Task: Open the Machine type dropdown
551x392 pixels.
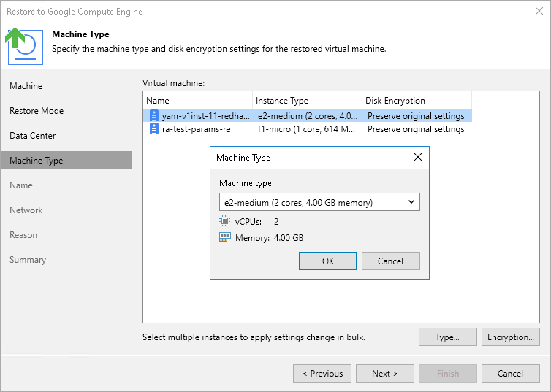Action: [x=319, y=202]
